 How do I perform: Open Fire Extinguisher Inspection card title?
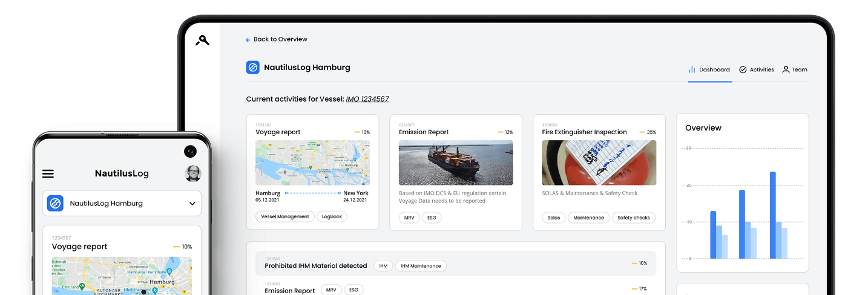[584, 132]
